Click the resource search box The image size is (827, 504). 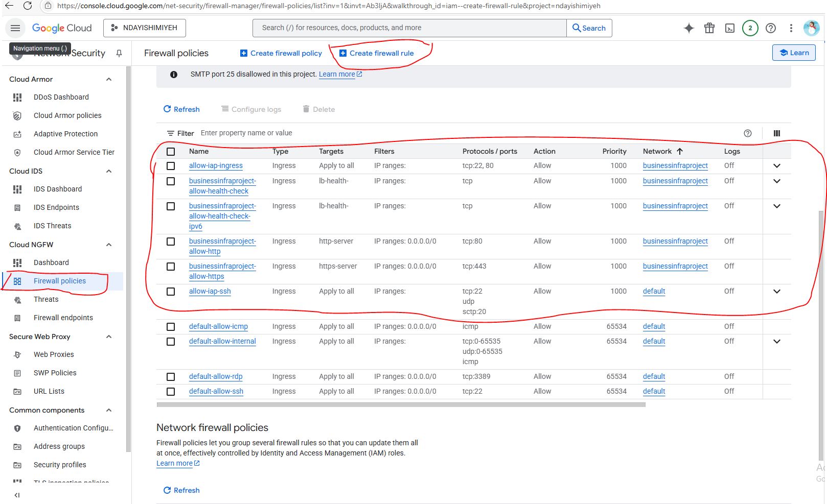pos(409,28)
